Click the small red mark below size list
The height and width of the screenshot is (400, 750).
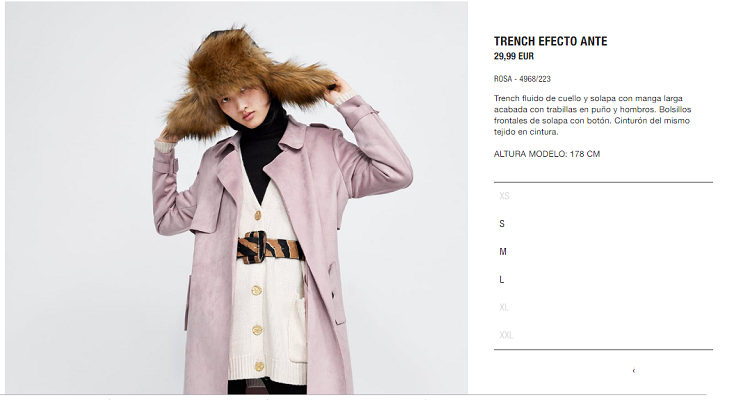[x=634, y=370]
